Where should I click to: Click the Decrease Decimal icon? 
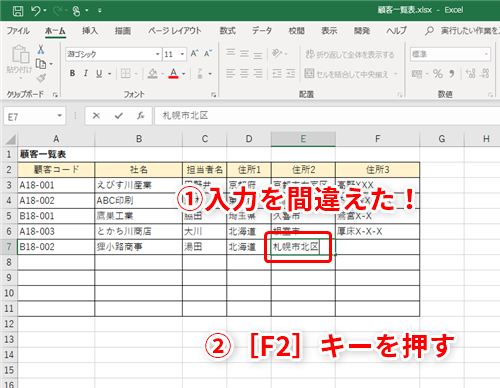point(484,74)
